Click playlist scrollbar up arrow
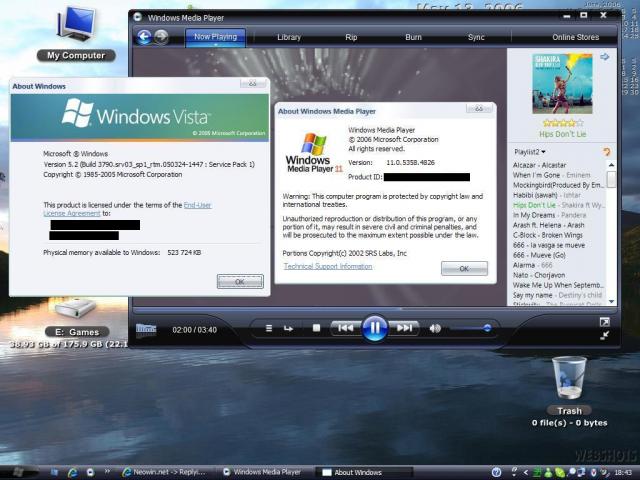The height and width of the screenshot is (480, 640). point(611,165)
